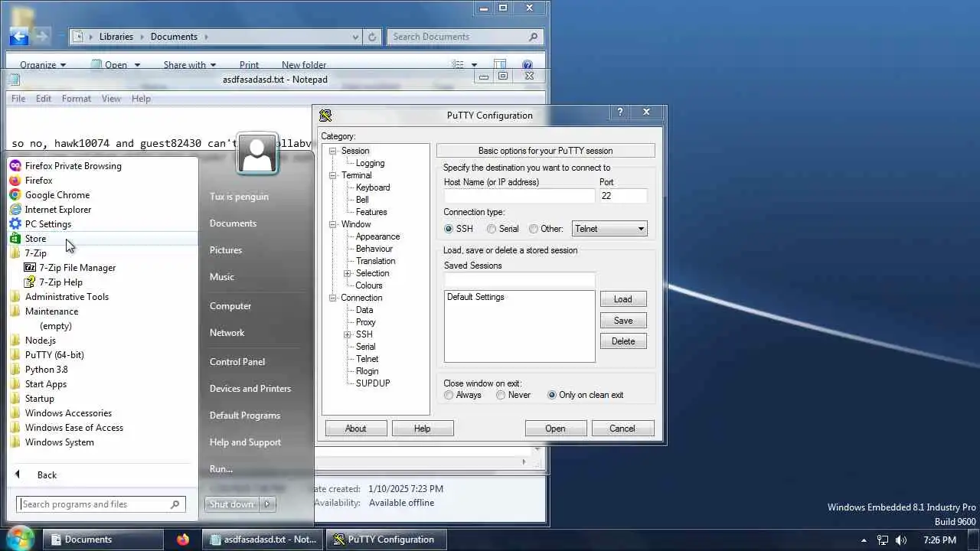Open address bar history dropdown in Explorer
This screenshot has height=551, width=980.
point(355,37)
